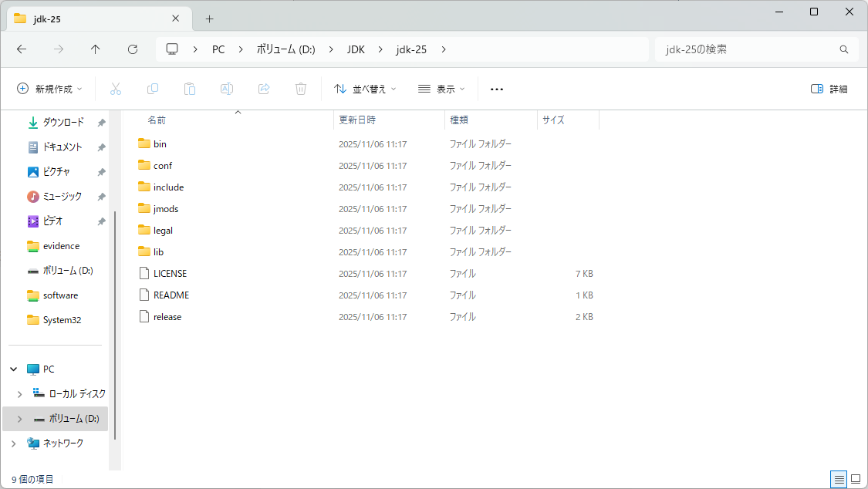Screen dimensions: 868x489
Task: Refresh the current folder view
Action: point(133,49)
